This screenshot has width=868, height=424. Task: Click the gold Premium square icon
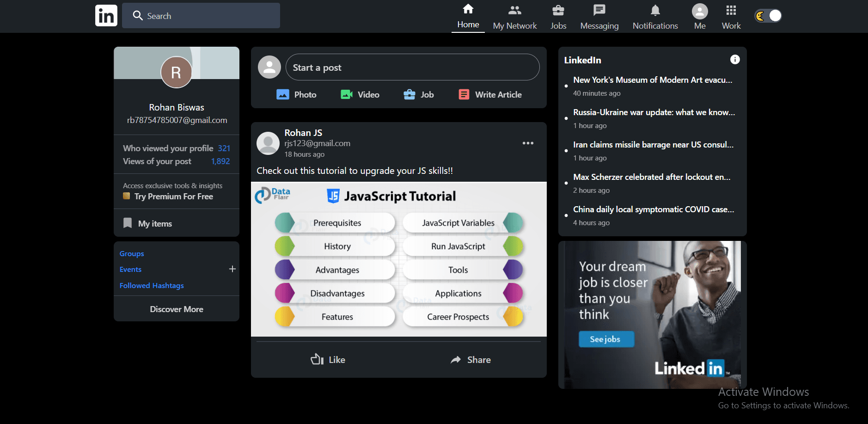pyautogui.click(x=126, y=196)
